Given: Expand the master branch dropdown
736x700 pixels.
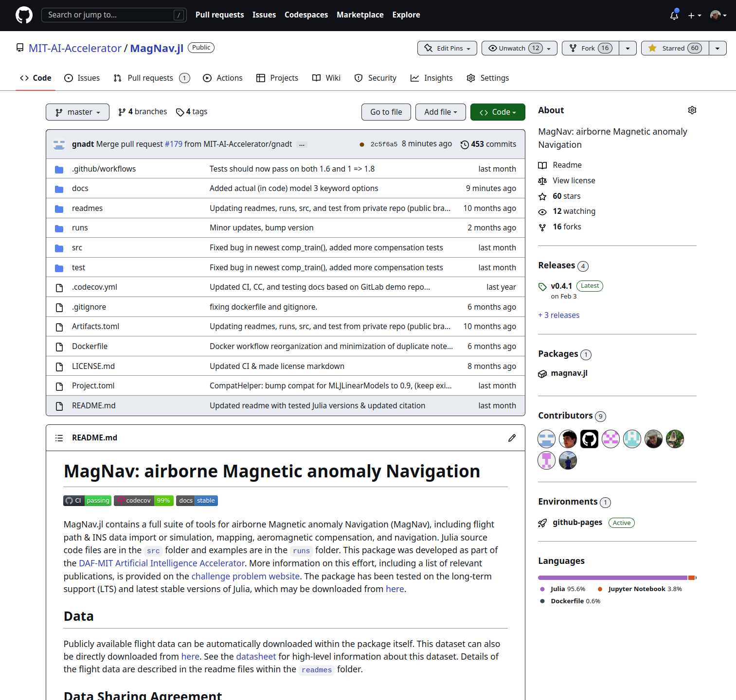Looking at the screenshot, I should tap(77, 112).
